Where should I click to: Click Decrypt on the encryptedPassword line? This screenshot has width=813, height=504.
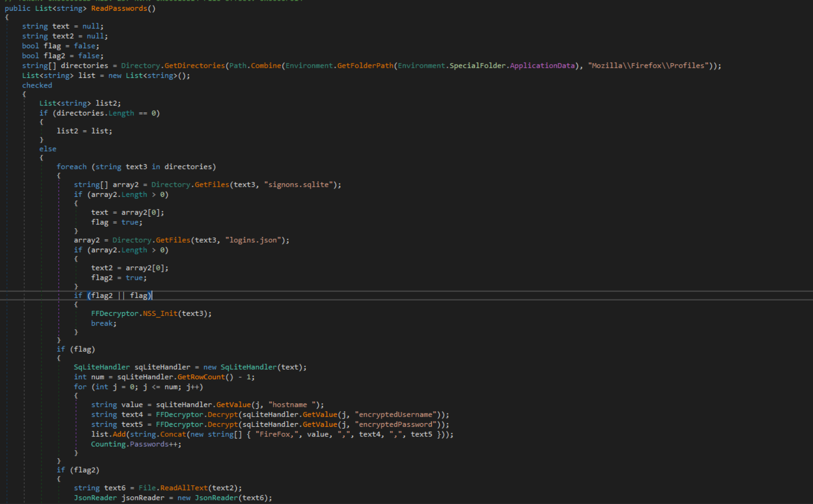[x=222, y=425]
